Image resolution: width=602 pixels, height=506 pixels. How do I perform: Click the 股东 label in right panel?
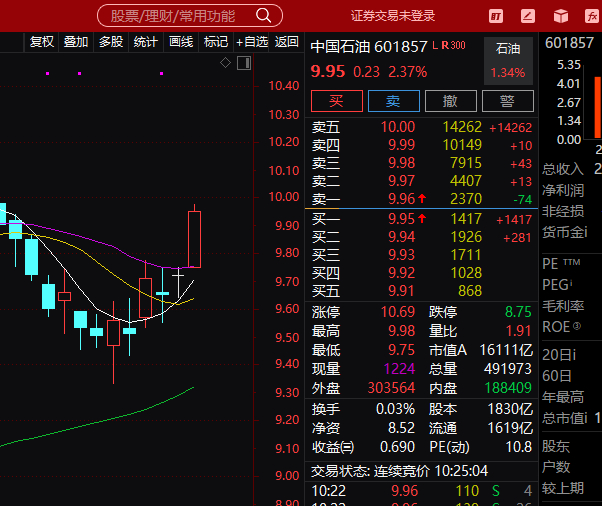[556, 446]
